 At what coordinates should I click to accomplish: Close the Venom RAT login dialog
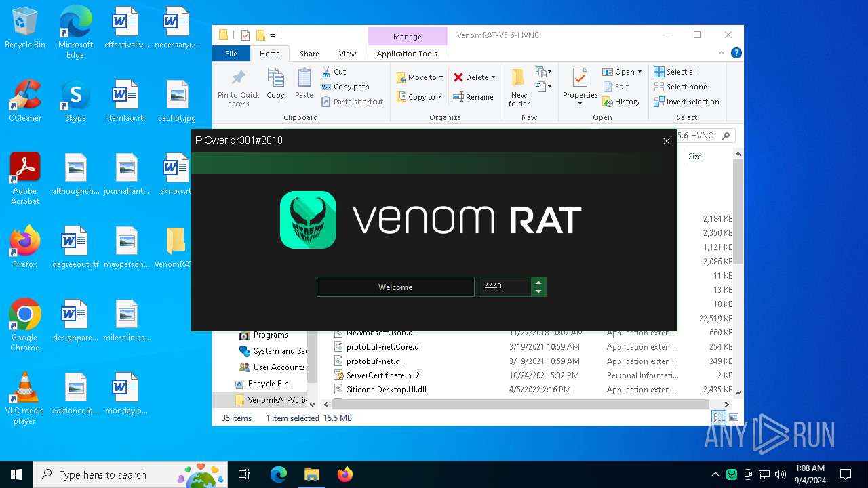coord(666,141)
